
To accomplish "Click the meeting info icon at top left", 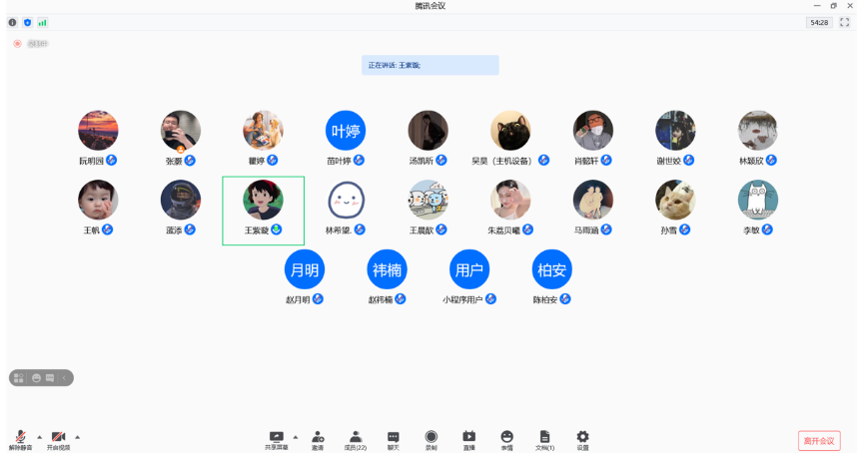I will coord(13,22).
